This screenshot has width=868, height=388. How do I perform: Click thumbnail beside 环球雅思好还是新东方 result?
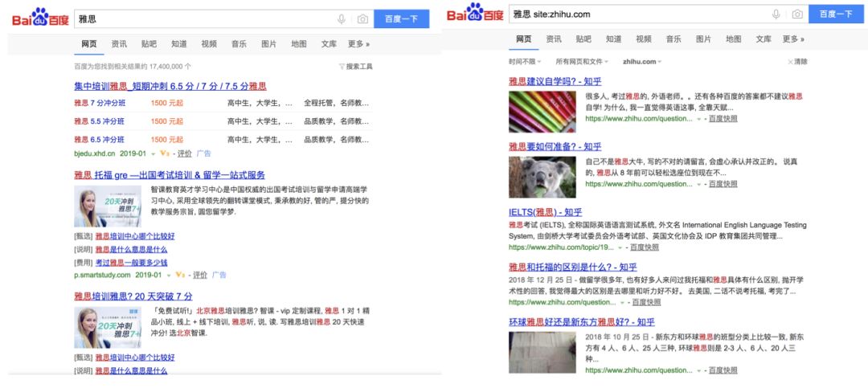click(x=542, y=352)
